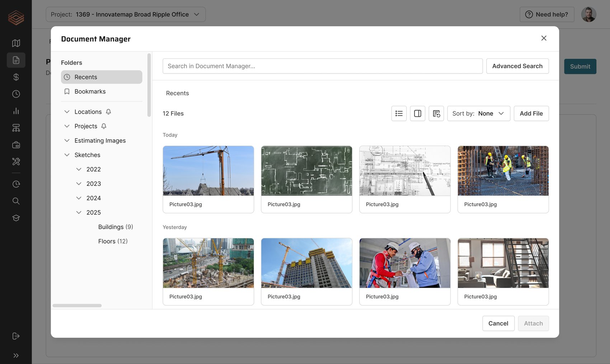The width and height of the screenshot is (610, 364).
Task: Open the org chart hierarchy icon
Action: pyautogui.click(x=16, y=128)
